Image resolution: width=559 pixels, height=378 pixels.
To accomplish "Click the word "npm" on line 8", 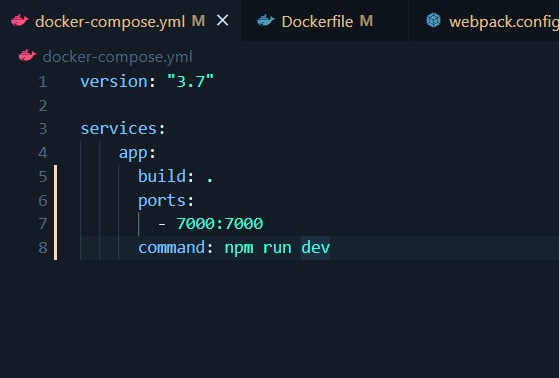I will [x=239, y=248].
